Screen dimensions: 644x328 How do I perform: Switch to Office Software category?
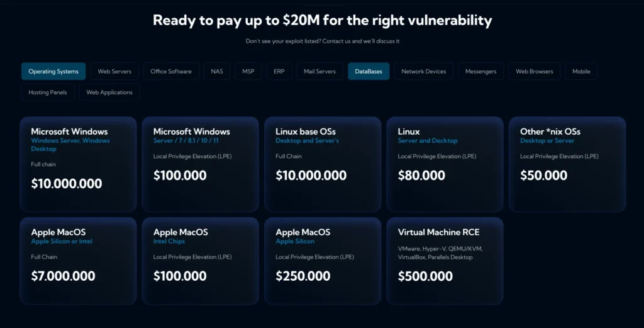171,71
